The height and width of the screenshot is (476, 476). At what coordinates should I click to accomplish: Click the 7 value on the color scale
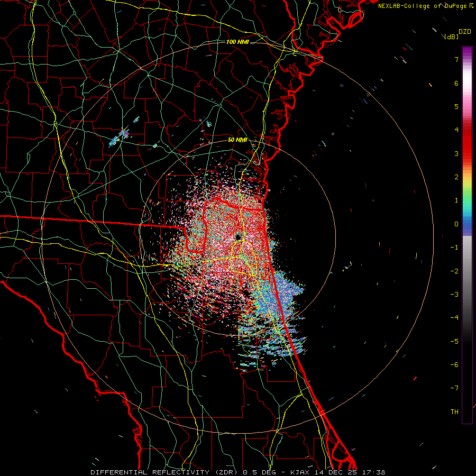point(456,59)
